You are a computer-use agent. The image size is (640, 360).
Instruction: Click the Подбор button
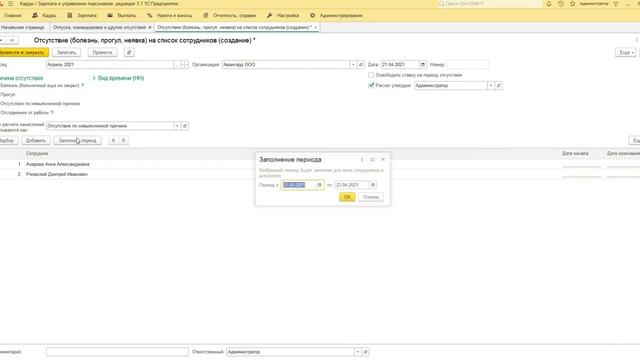click(x=8, y=140)
